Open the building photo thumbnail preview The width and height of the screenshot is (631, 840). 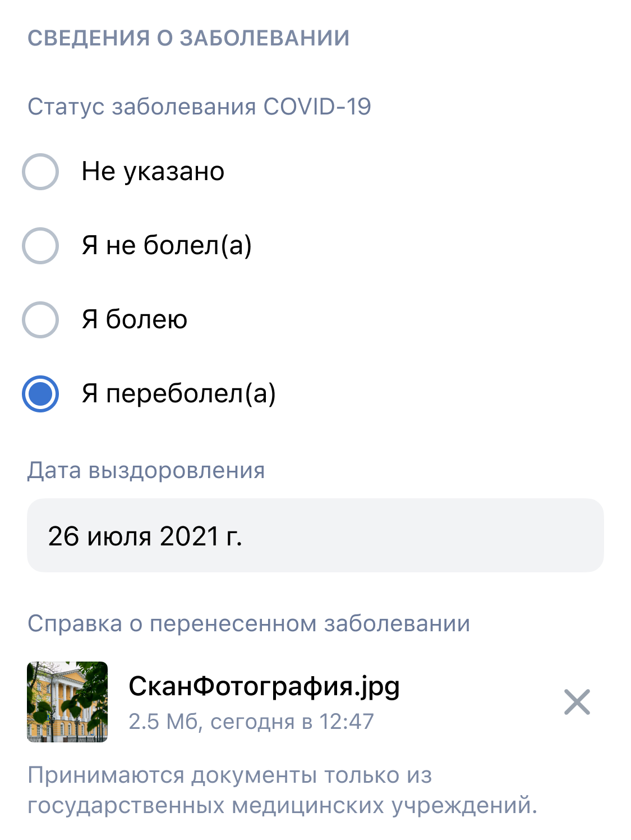pyautogui.click(x=67, y=702)
